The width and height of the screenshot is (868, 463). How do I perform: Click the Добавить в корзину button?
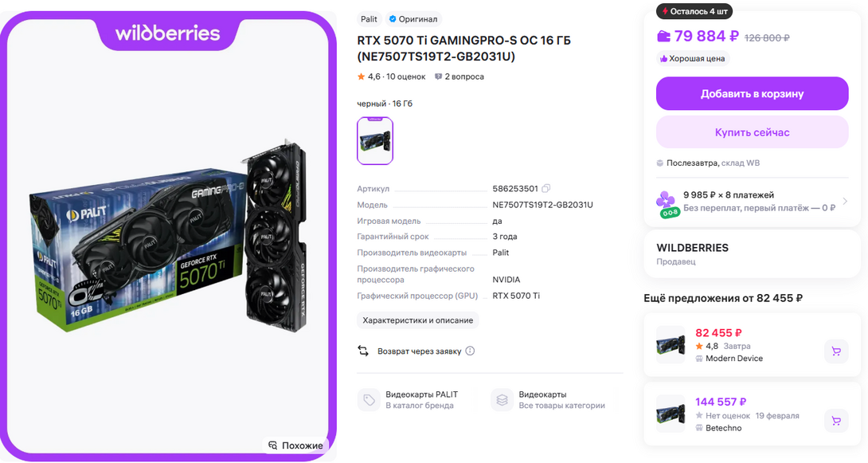tap(753, 93)
